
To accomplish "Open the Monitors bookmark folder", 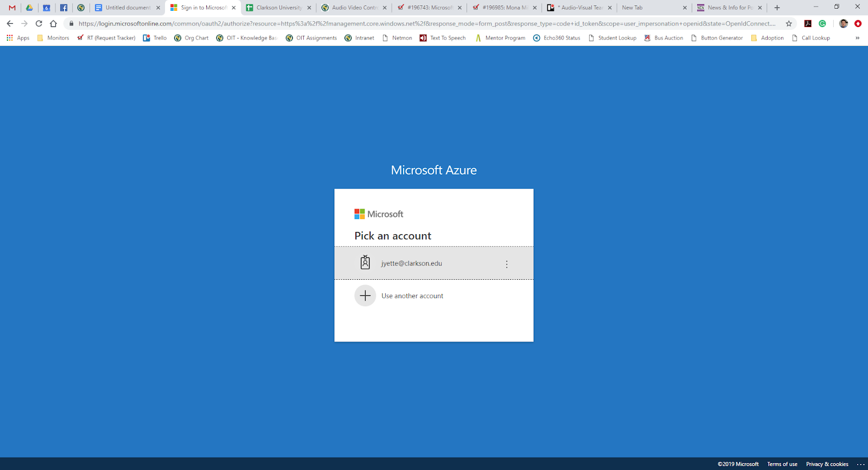I will coord(53,38).
